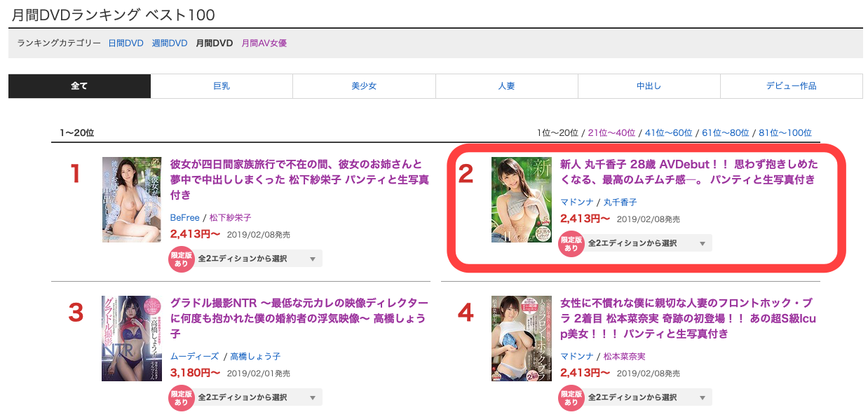The image size is (868, 417).
Task: Click the 限定版あり badge on rank 1
Action: (181, 259)
